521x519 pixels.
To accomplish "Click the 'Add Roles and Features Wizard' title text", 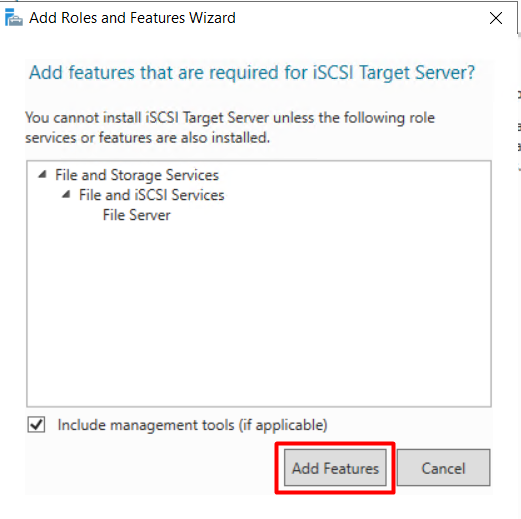I will point(132,18).
